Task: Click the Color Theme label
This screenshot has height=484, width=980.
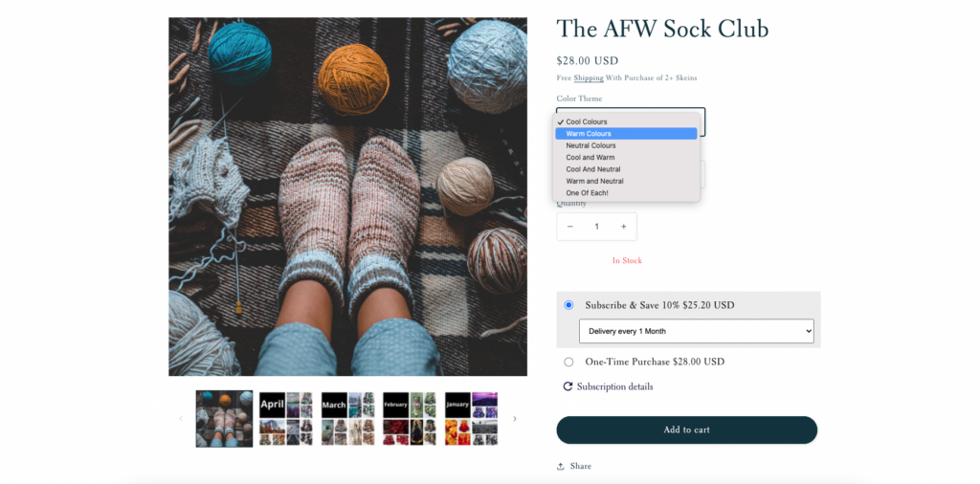Action: tap(579, 99)
